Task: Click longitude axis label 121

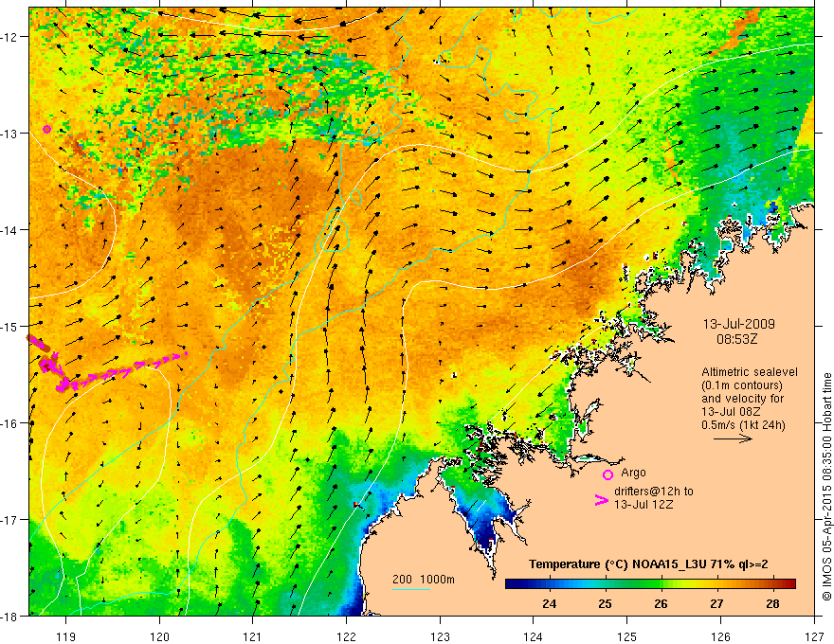Action: tap(253, 636)
